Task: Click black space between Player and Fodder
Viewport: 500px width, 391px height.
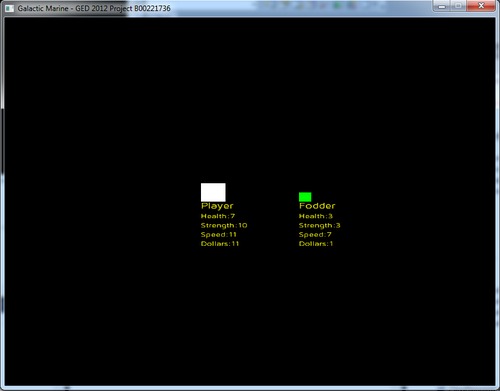Action: [x=263, y=217]
